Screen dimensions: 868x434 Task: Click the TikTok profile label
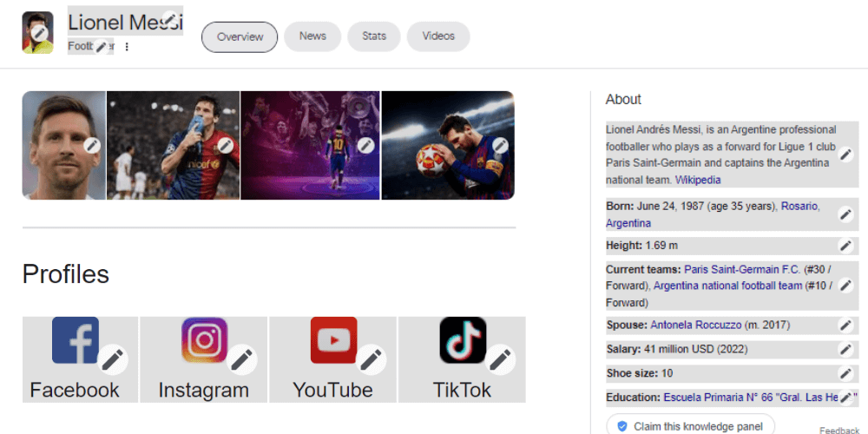(462, 390)
